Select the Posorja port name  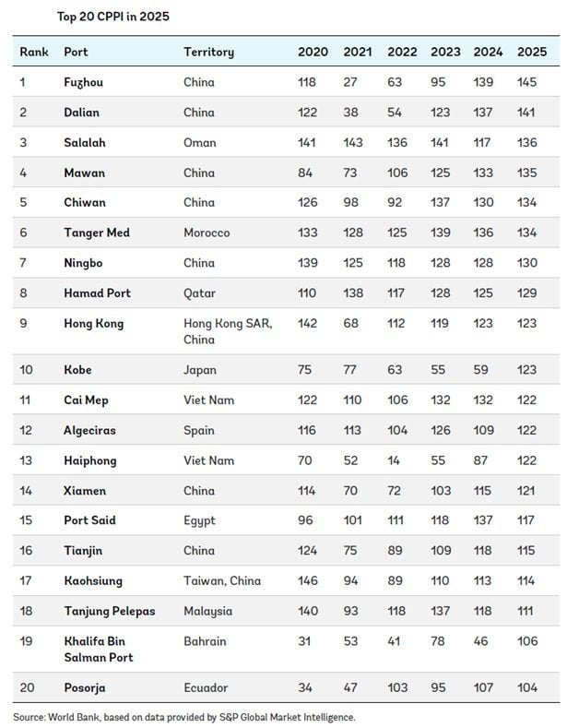(85, 687)
